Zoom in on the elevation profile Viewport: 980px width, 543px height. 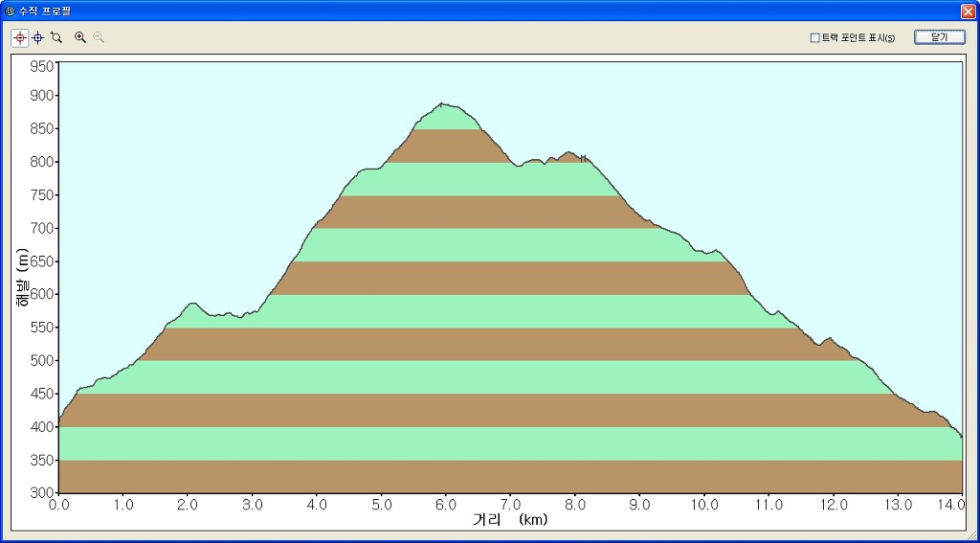click(80, 37)
